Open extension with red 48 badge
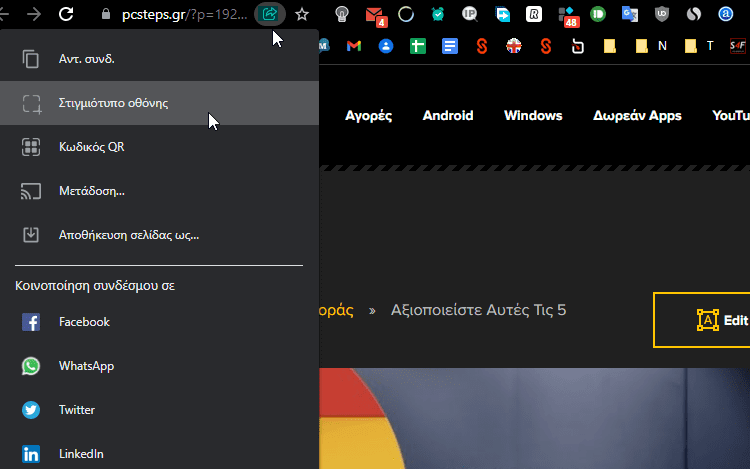750x469 pixels. (x=569, y=16)
